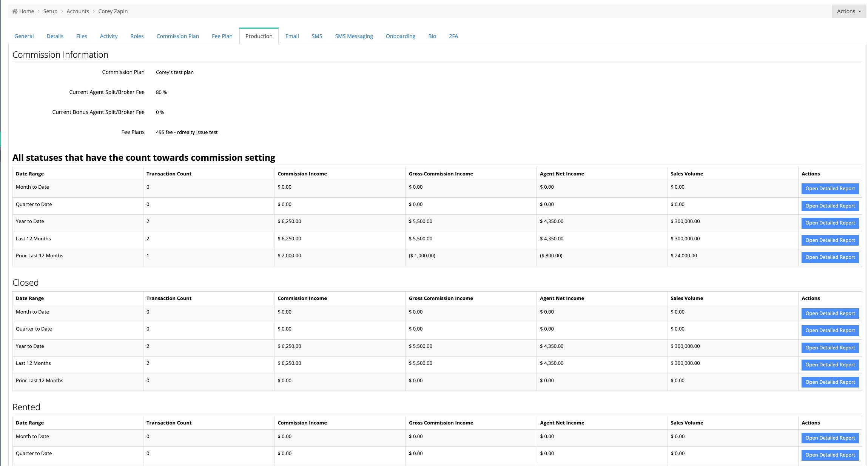868x466 pixels.
Task: Click the Home icon in breadcrumb
Action: [15, 11]
